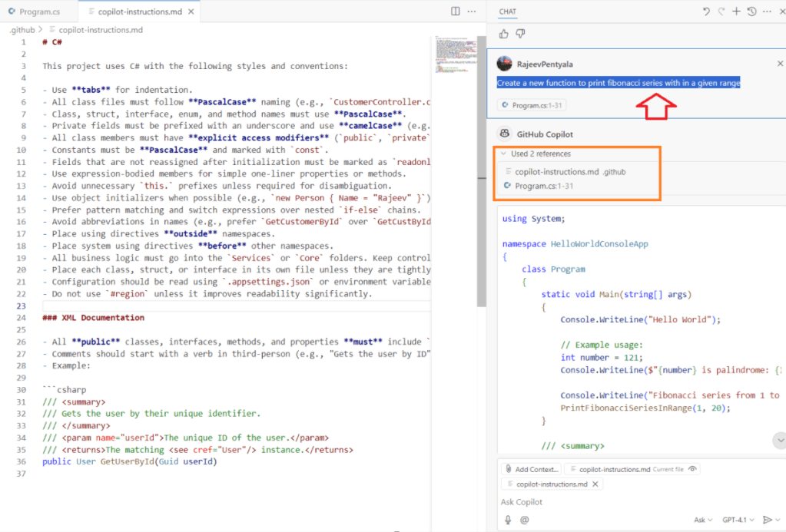
Task: Switch to the Program.cs editor tab
Action: [37, 12]
